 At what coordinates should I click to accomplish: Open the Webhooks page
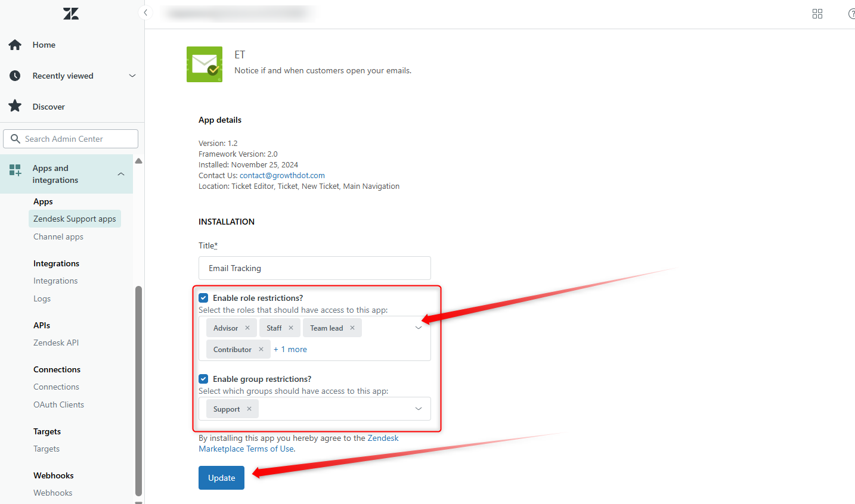click(52, 493)
